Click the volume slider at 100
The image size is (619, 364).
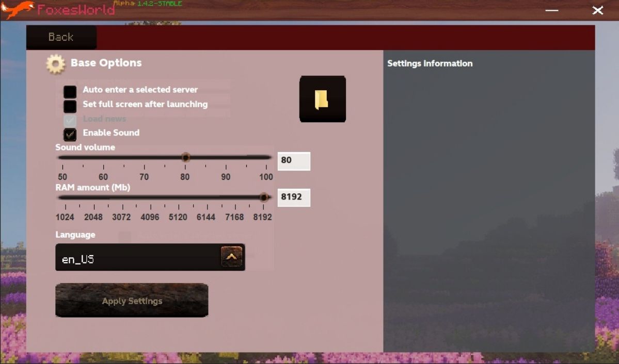click(x=266, y=157)
